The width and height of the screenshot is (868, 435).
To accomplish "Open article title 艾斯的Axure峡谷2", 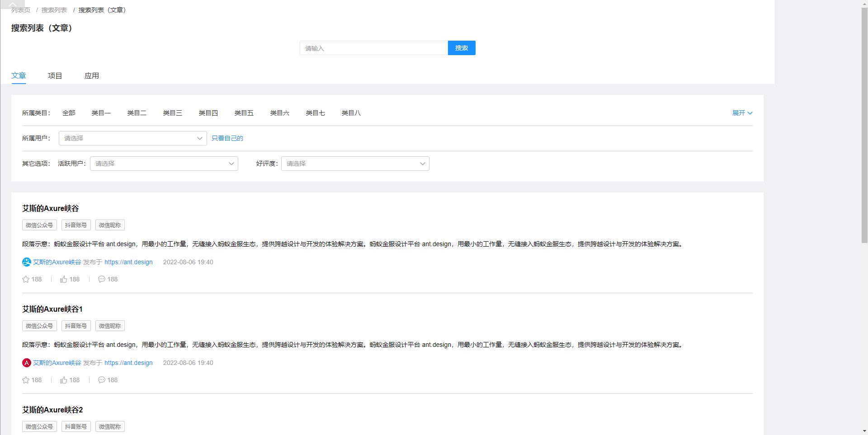I will [x=52, y=410].
